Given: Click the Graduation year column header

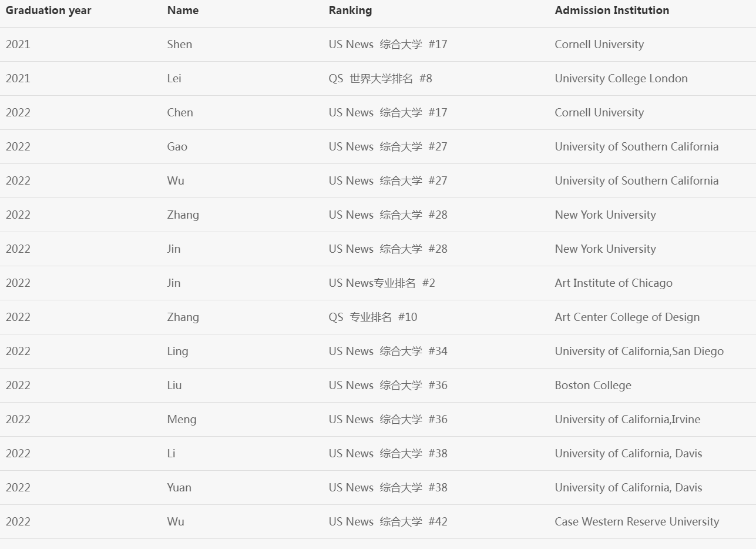Looking at the screenshot, I should (x=48, y=11).
